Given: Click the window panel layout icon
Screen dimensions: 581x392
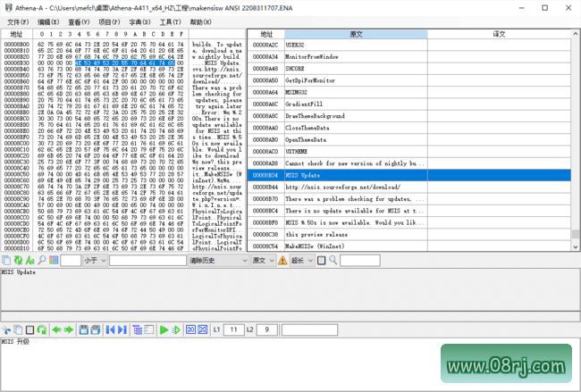Looking at the screenshot, I should 149,329.
